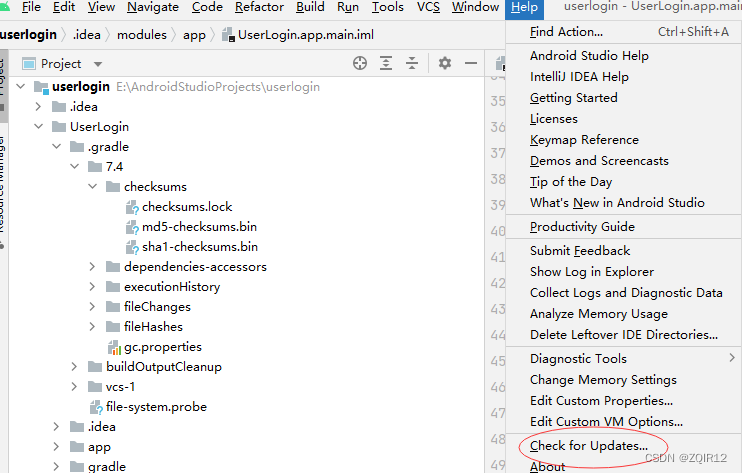The height and width of the screenshot is (473, 742).
Task: Choose Submit Feedback in Help menu
Action: coord(624,251)
